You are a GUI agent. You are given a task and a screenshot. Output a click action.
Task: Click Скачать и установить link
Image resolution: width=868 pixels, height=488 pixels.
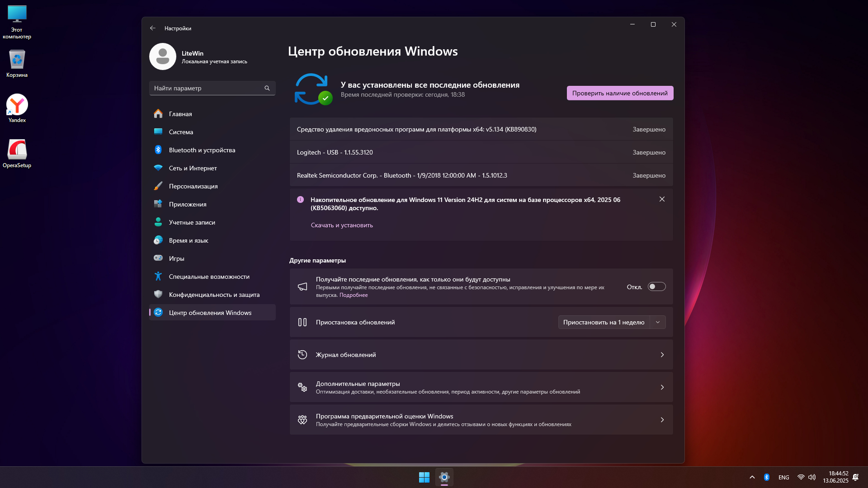click(x=342, y=225)
